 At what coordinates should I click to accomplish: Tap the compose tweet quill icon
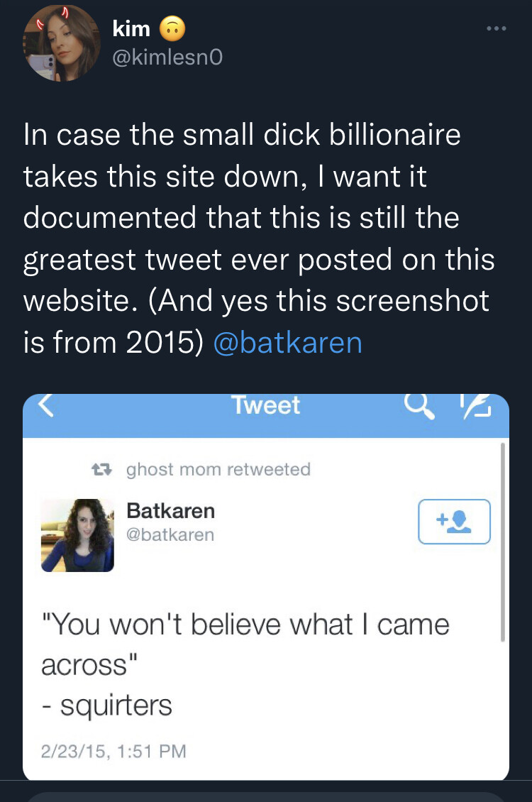click(475, 406)
